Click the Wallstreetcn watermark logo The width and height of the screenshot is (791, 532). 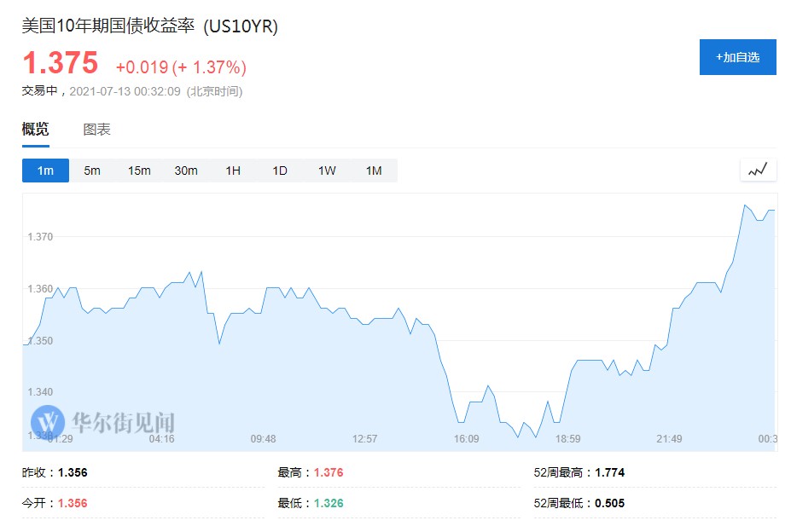point(48,421)
